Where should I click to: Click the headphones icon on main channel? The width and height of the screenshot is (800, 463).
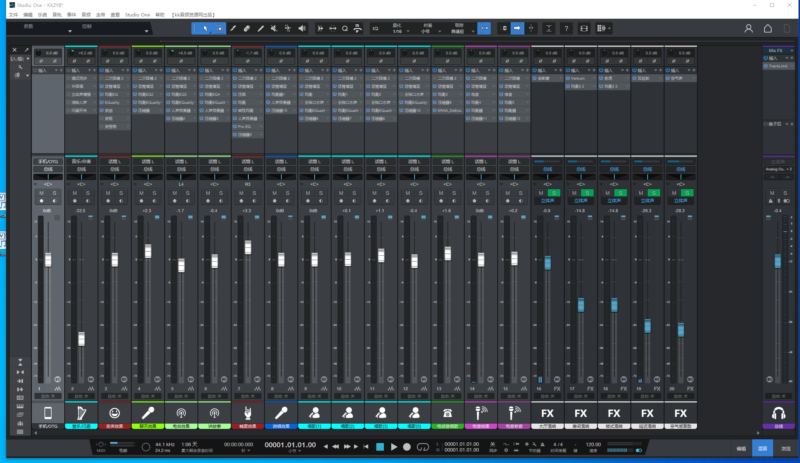[x=779, y=412]
